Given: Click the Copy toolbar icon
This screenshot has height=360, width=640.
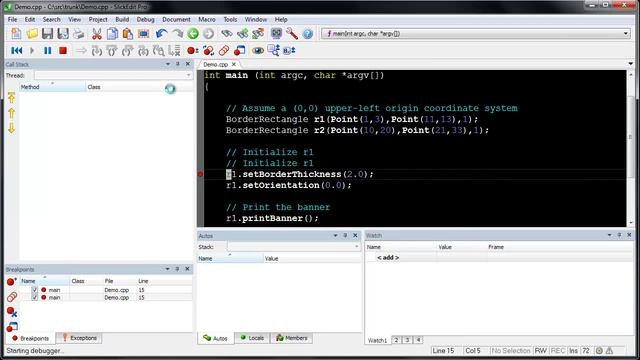Looking at the screenshot, I should [112, 33].
